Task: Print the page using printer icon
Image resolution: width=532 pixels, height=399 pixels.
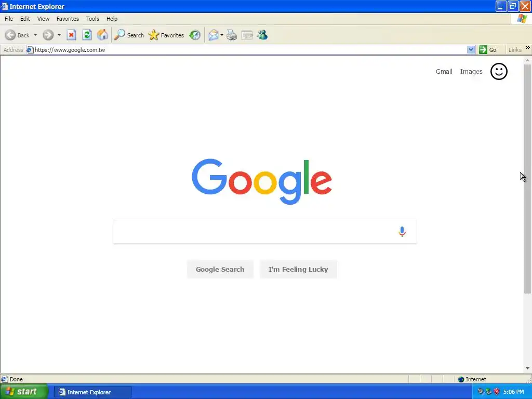Action: tap(231, 35)
